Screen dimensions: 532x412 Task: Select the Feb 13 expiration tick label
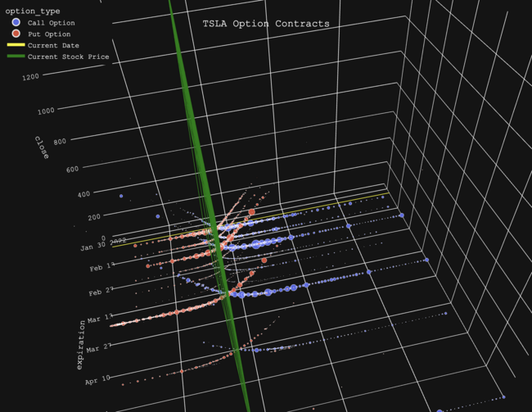(105, 266)
